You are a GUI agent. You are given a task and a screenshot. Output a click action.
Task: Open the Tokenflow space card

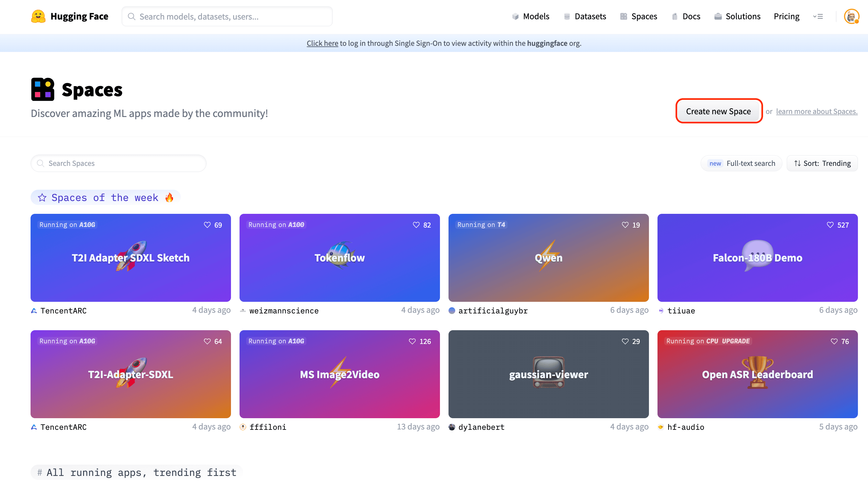340,258
